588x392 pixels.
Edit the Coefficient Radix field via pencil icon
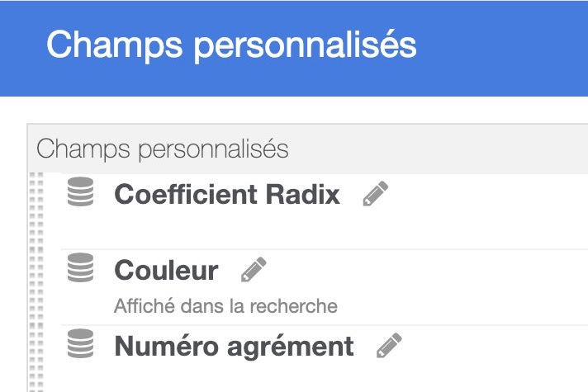tap(376, 193)
